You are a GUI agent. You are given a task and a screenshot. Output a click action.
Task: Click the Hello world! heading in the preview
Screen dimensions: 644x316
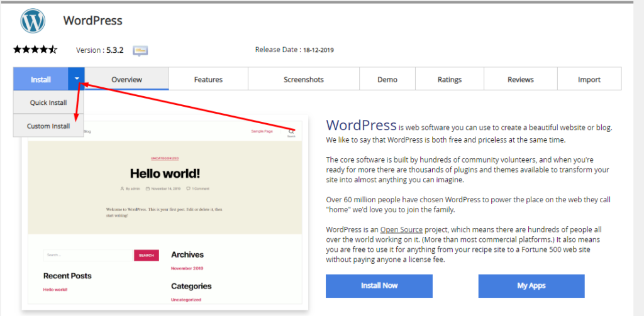click(165, 173)
